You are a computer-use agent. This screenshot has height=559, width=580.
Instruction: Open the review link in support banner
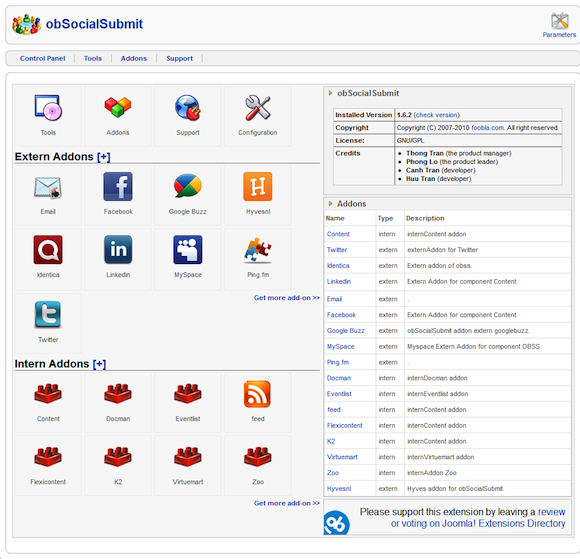point(552,512)
